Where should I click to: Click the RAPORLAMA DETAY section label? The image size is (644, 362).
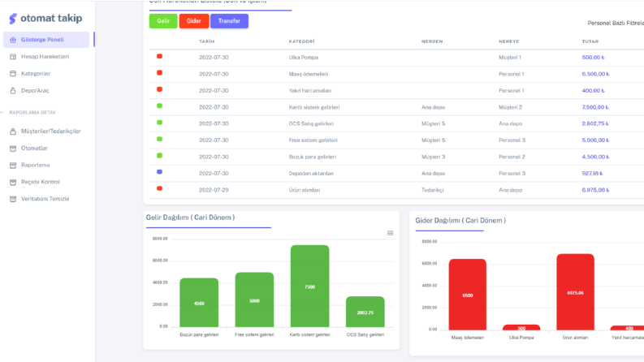(32, 113)
